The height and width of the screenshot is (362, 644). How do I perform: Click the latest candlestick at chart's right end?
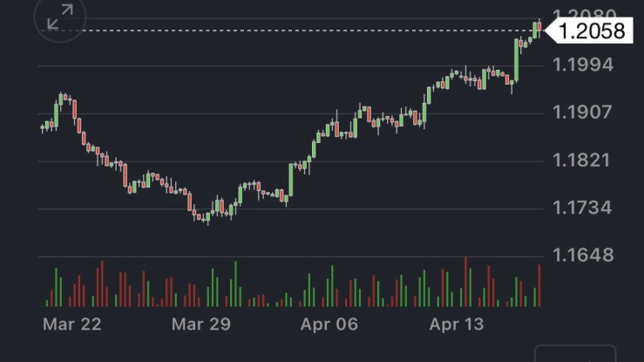[x=540, y=29]
